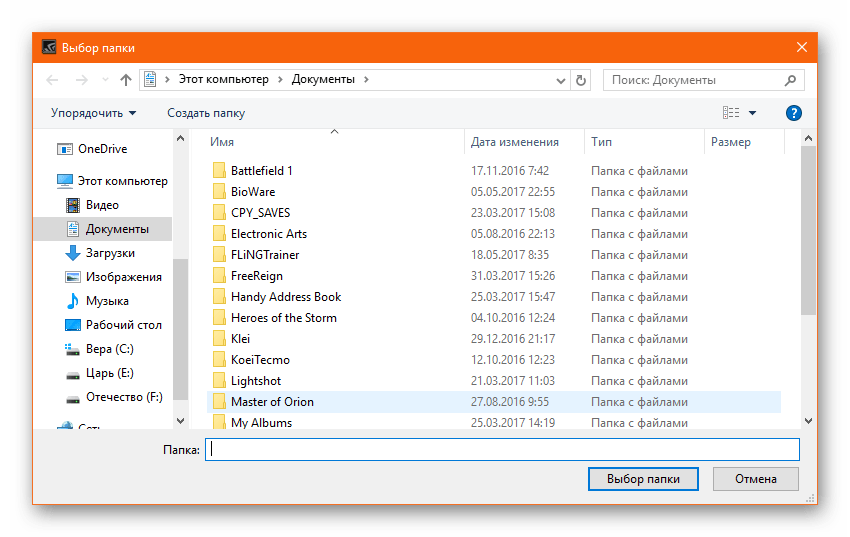Click the OneDrive icon in sidebar
The width and height of the screenshot is (850, 537).
pos(65,149)
